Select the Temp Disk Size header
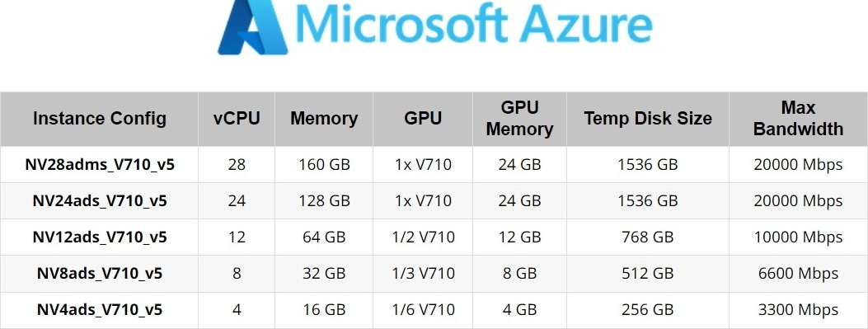This screenshot has width=868, height=329. coord(648,119)
